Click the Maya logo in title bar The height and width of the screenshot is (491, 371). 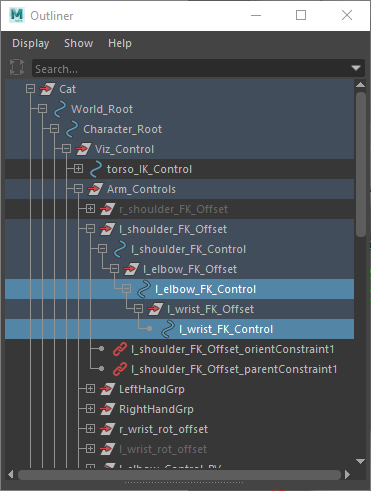point(17,15)
